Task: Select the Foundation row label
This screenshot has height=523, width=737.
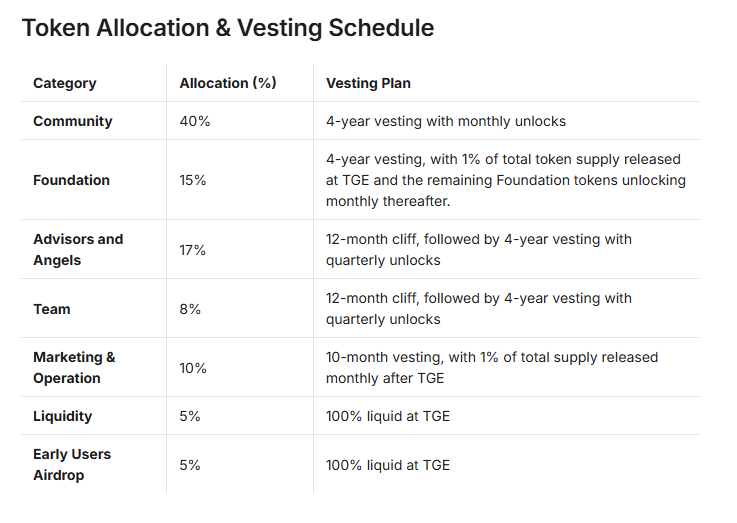Action: [x=72, y=180]
